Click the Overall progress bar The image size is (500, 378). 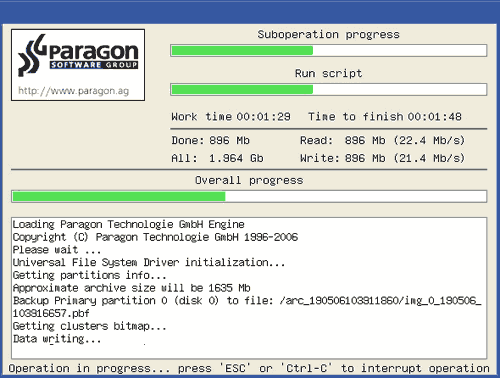coord(249,196)
